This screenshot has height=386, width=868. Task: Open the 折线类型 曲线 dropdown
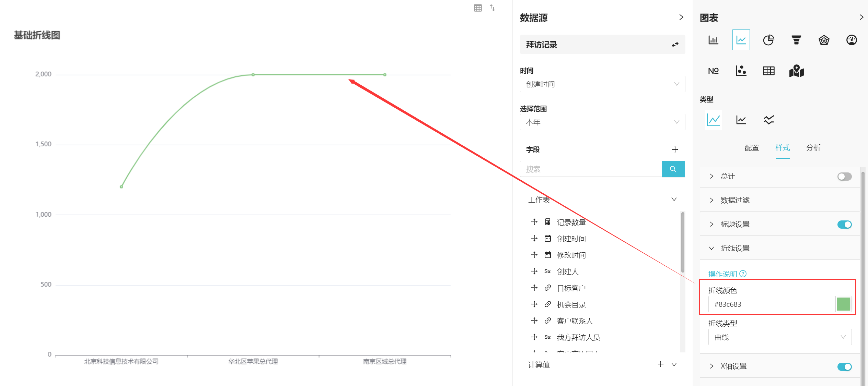[x=779, y=337]
